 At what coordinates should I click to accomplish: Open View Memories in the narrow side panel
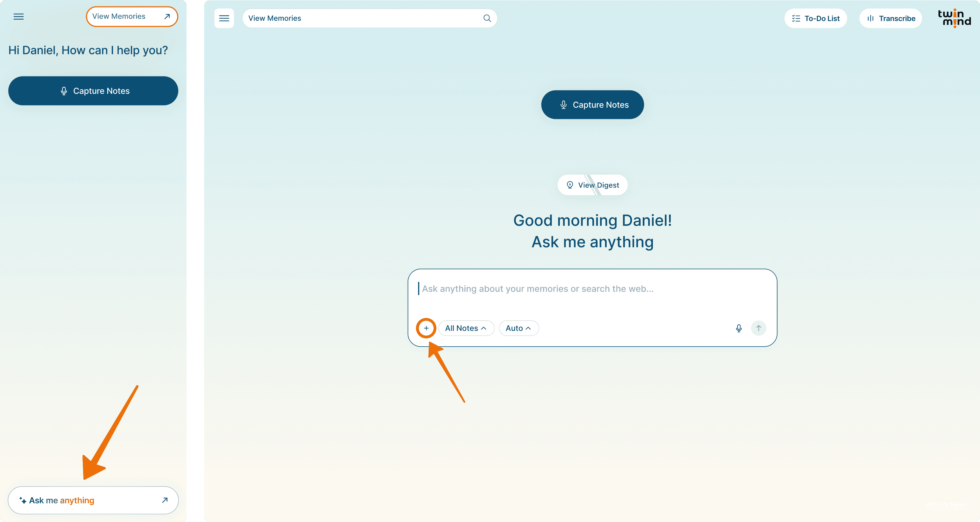[132, 16]
